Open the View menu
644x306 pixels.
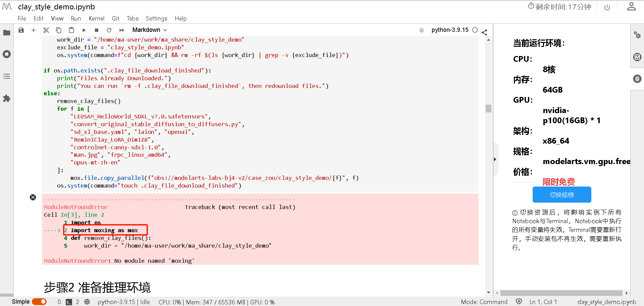(57, 18)
